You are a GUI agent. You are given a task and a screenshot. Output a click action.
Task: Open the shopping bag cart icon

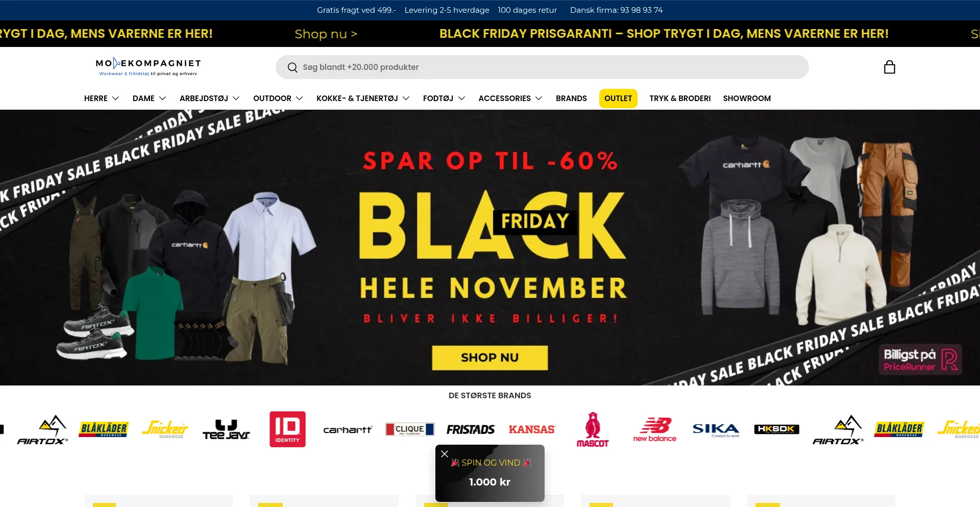(889, 67)
